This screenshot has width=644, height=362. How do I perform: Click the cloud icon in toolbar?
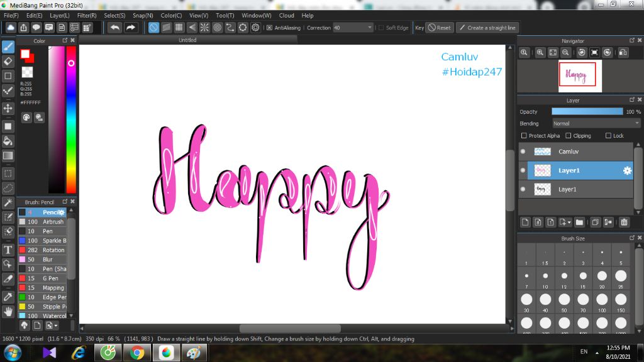pos(11,28)
